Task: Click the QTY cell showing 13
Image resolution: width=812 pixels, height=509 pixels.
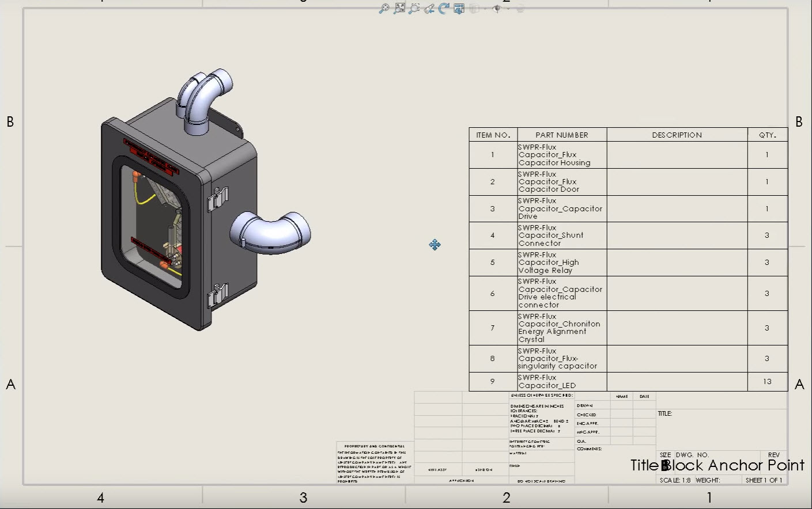Action: [x=767, y=381]
